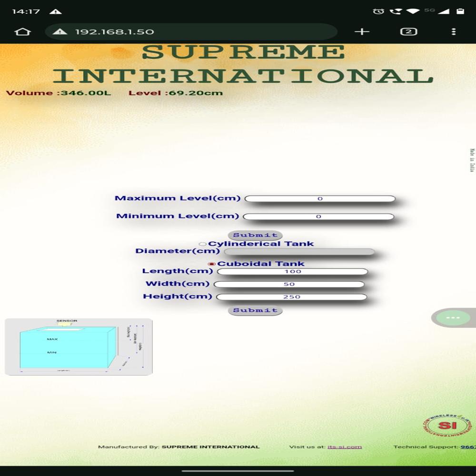This screenshot has width=476, height=476.
Task: Tap the not-secure warning icon in address bar
Action: 60,32
